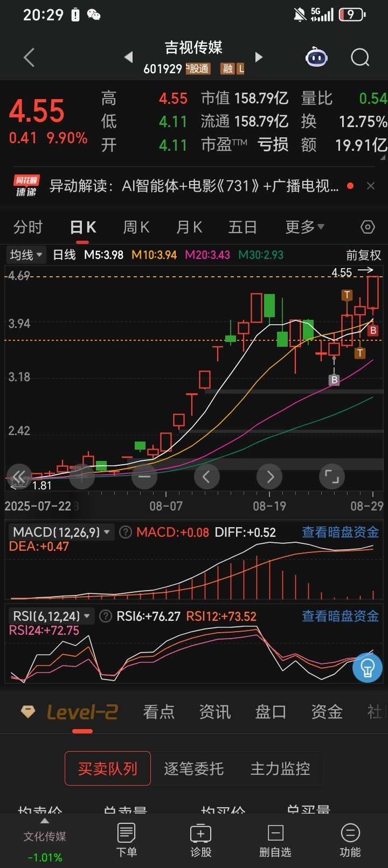Tap the Level-2 diamond icon
388x868 pixels.
coord(28,712)
